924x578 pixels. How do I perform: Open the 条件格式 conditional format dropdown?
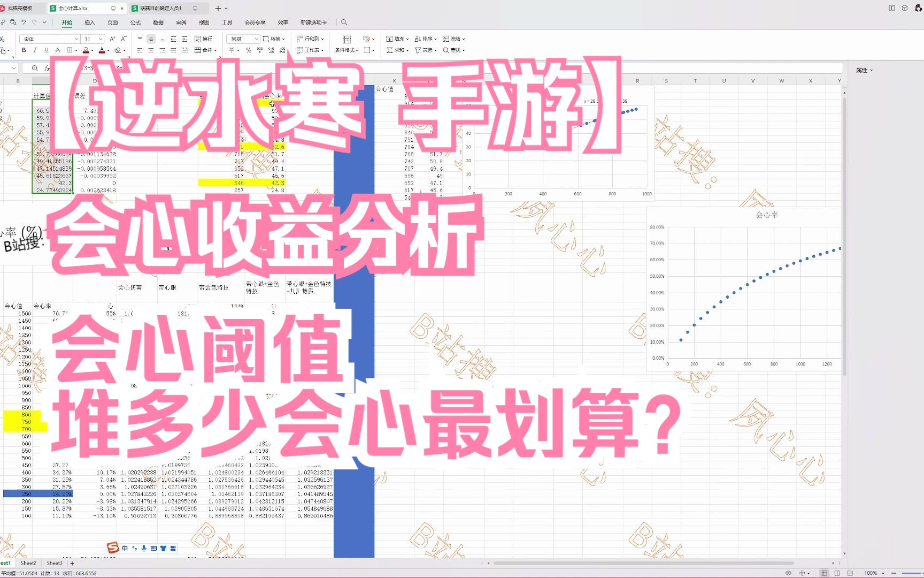tap(347, 50)
